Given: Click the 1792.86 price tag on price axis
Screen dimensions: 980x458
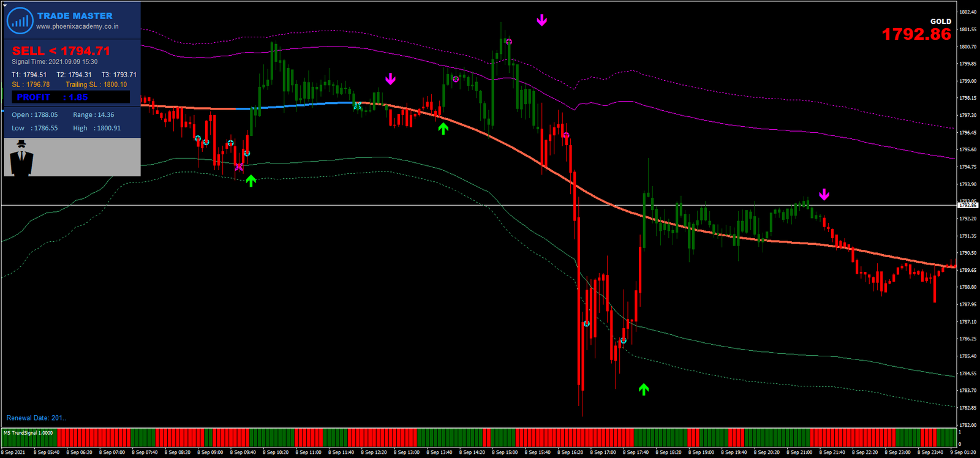Looking at the screenshot, I should coord(968,206).
